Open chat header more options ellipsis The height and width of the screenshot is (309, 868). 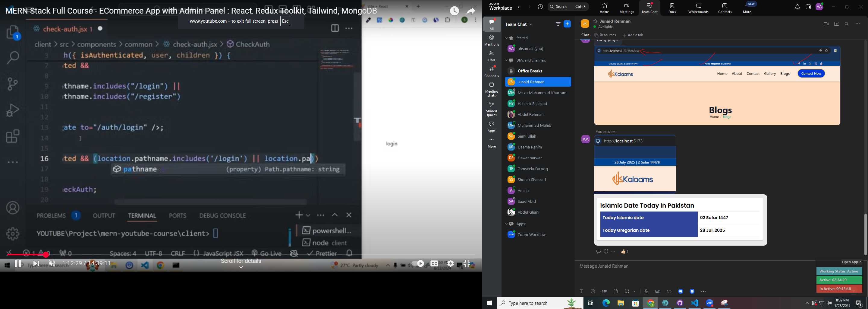pyautogui.click(x=857, y=24)
